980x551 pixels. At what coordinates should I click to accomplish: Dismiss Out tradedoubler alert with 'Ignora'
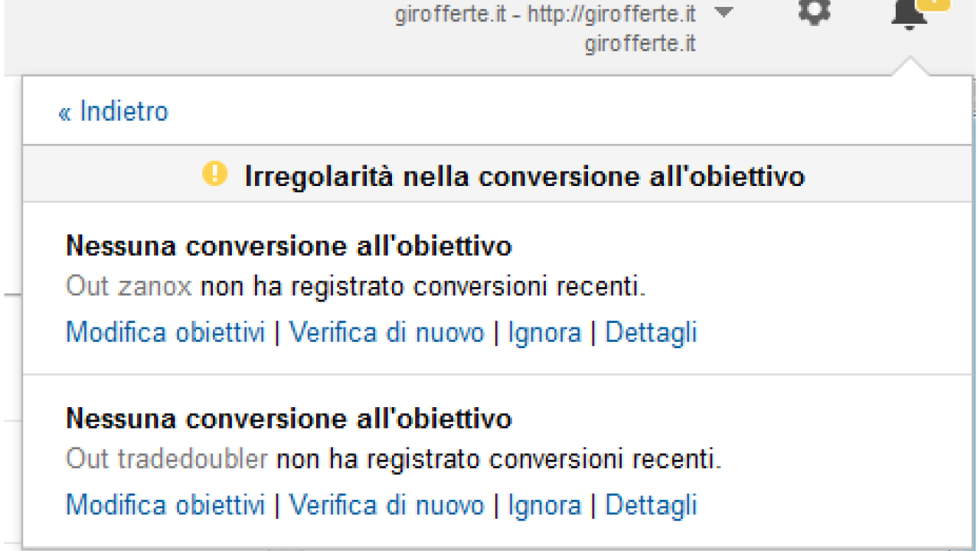click(x=544, y=505)
